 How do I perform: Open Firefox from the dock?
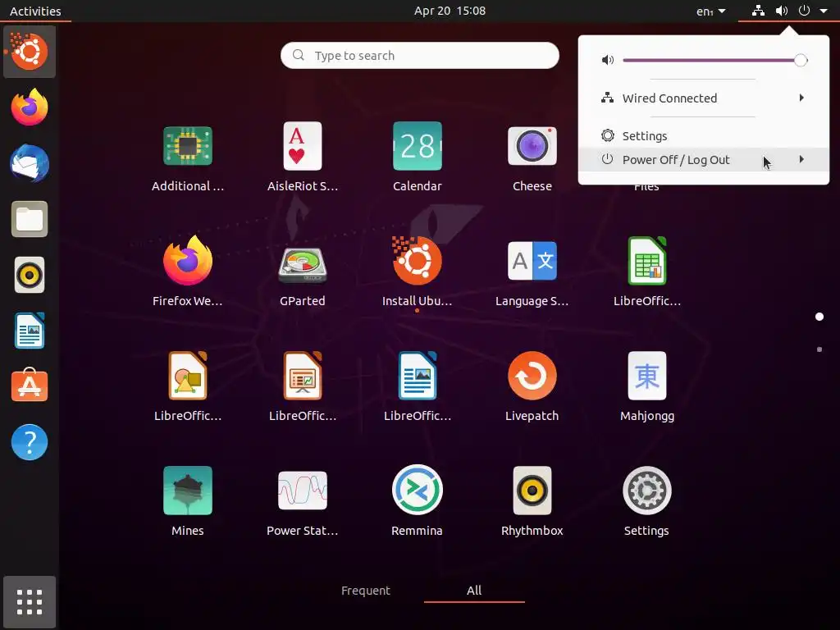30,107
